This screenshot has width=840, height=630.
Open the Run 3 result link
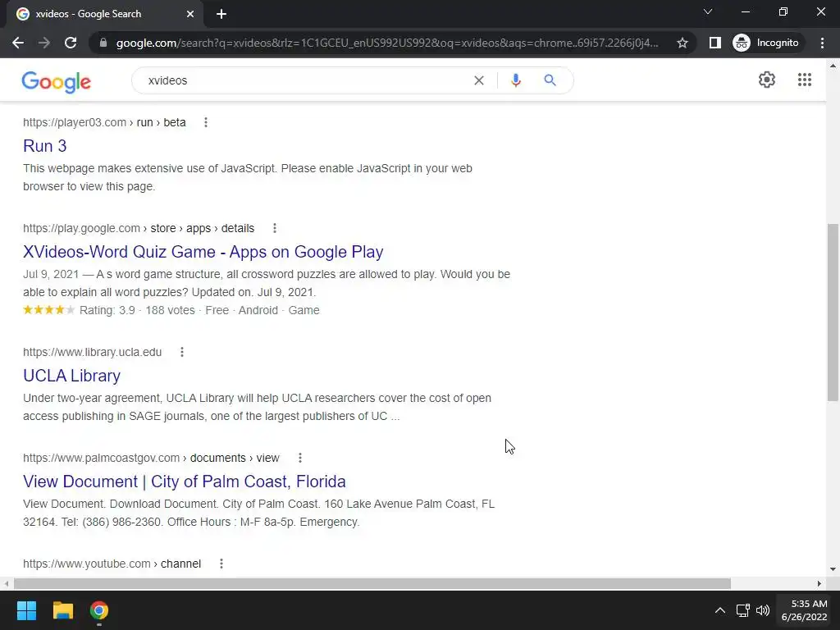[x=45, y=146]
